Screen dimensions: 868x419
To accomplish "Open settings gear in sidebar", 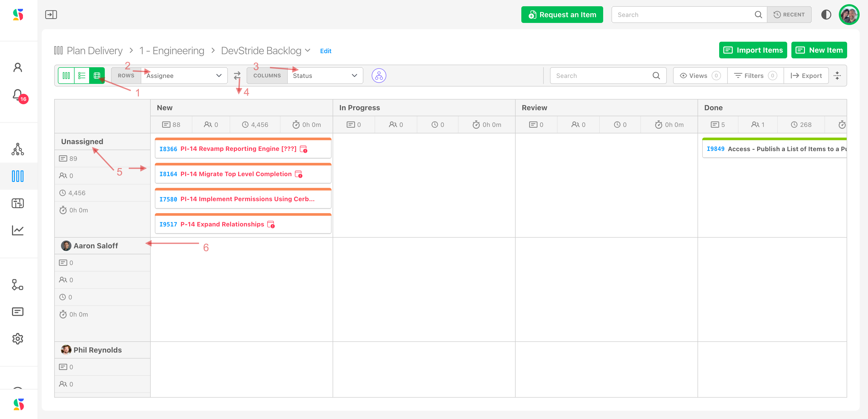I will [x=17, y=338].
